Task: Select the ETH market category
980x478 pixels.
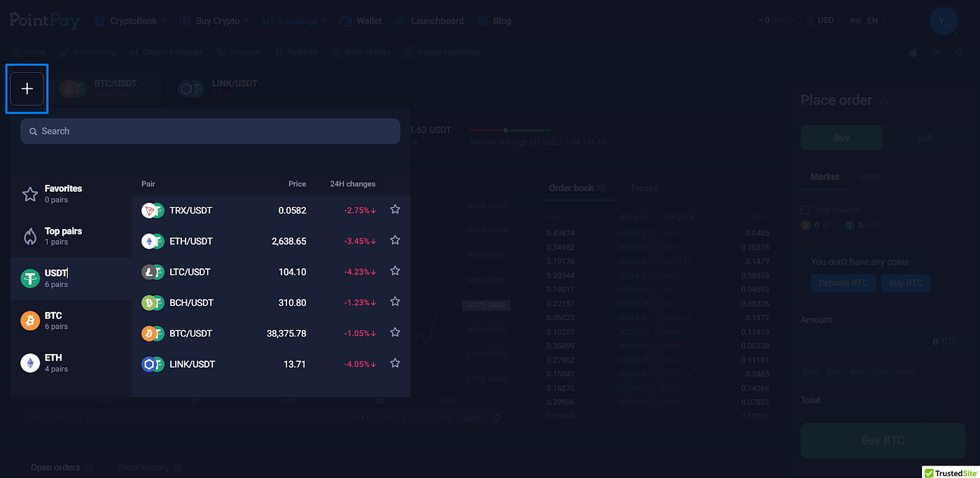Action: [x=71, y=363]
